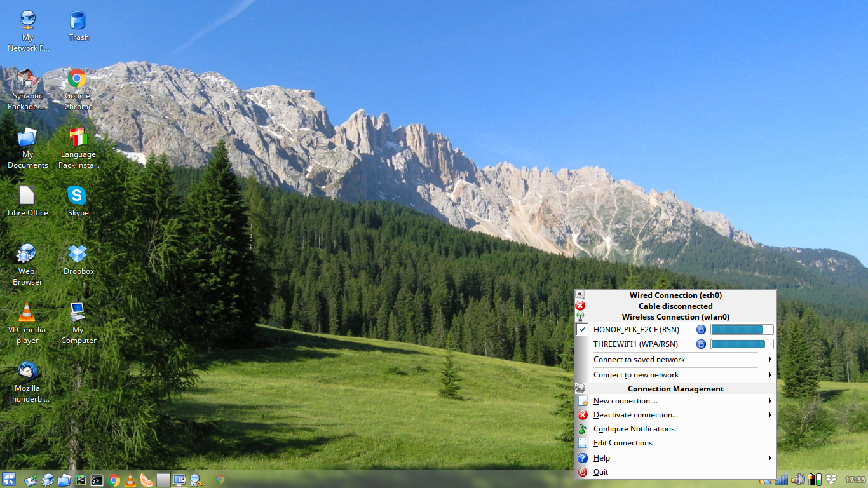The width and height of the screenshot is (868, 488).
Task: Quit the network manager applet
Action: tap(600, 472)
